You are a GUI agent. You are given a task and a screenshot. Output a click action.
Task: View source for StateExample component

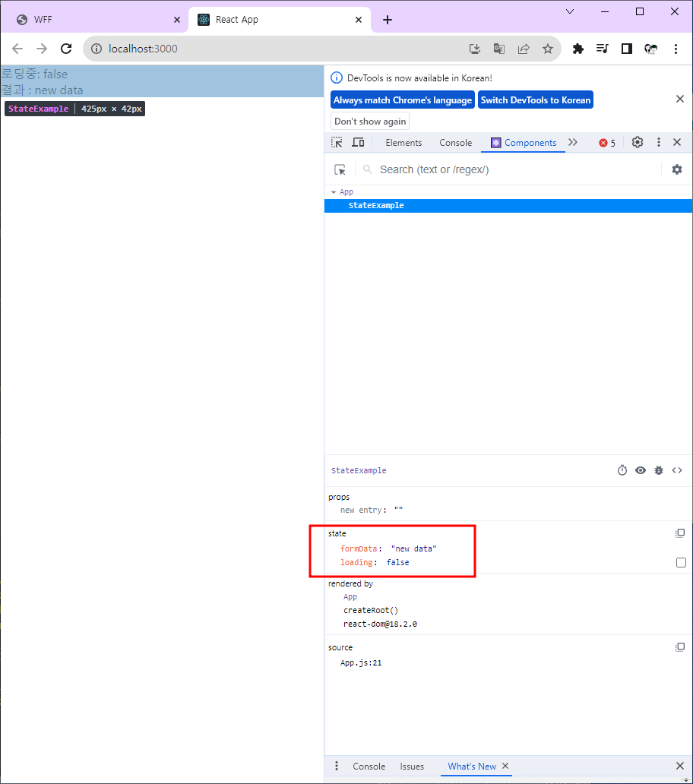677,470
